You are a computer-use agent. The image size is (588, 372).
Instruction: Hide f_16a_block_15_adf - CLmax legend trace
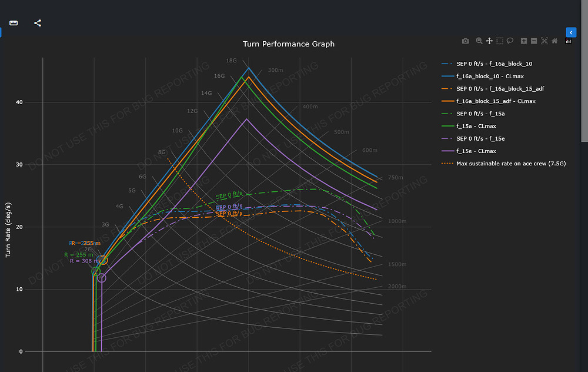489,101
